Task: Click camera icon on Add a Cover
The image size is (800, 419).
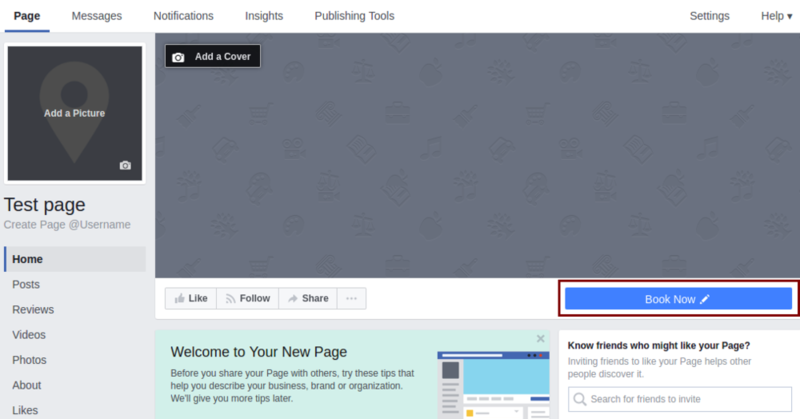Action: (178, 57)
